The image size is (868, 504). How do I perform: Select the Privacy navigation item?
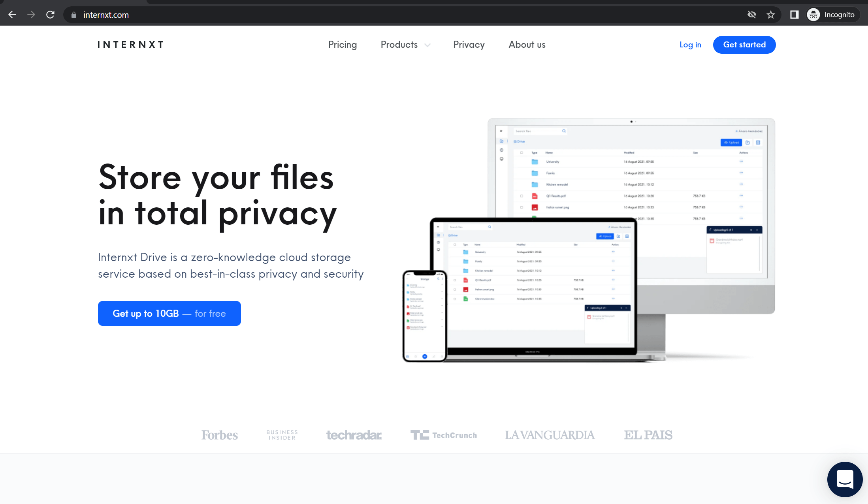[x=469, y=44]
